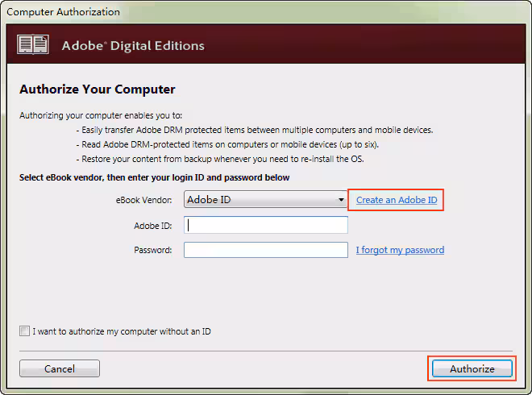The height and width of the screenshot is (395, 532).
Task: Open the I forgot my password link
Action: point(400,250)
